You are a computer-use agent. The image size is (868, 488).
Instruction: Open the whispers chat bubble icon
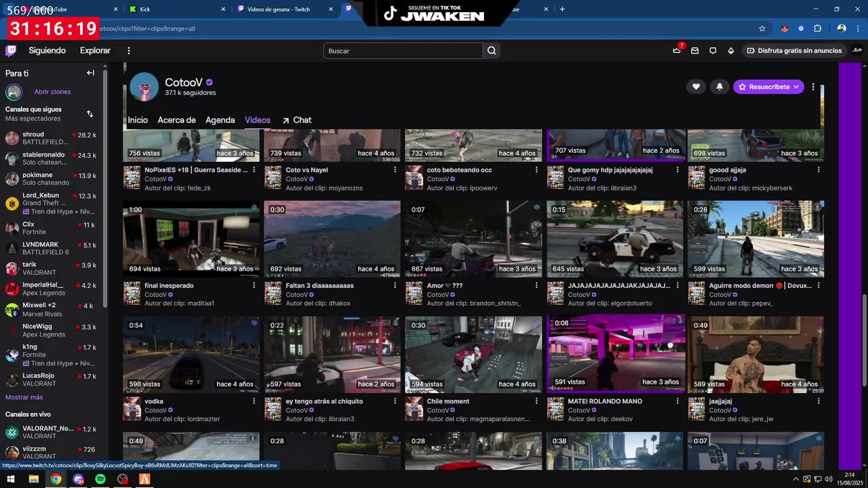point(713,51)
